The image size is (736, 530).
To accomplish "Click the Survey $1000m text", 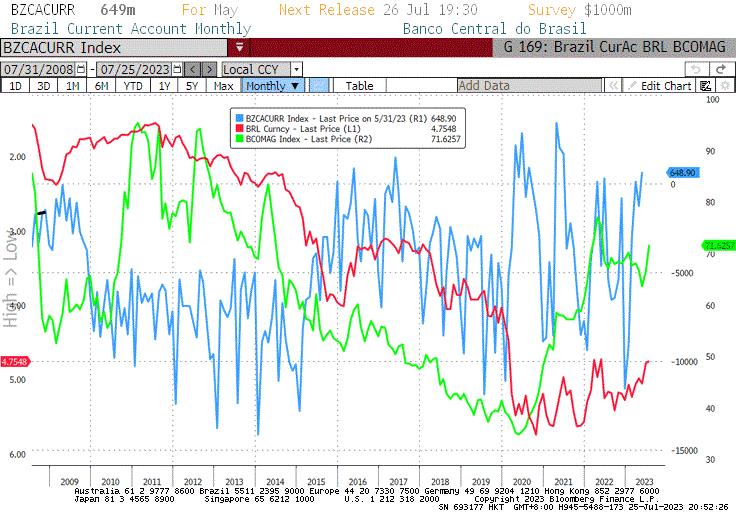I will point(580,10).
